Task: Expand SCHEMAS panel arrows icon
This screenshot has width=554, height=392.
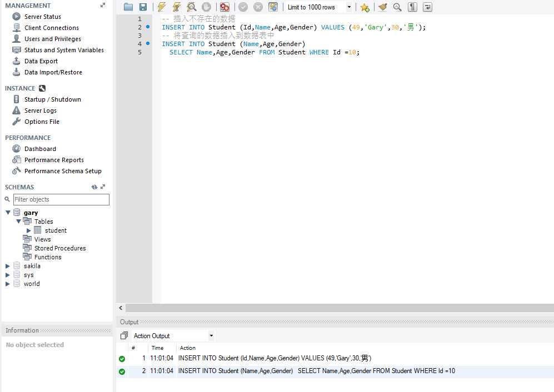Action: coord(103,187)
